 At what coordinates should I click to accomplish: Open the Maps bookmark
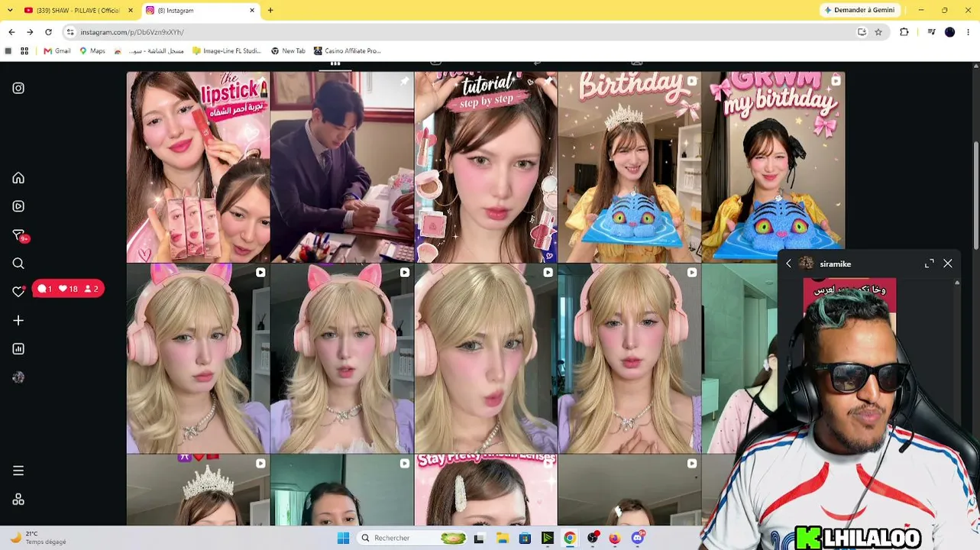coord(92,51)
